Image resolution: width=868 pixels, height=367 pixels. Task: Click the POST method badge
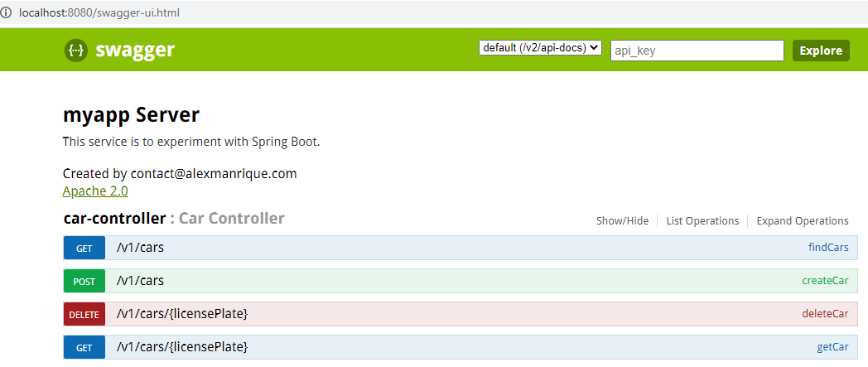84,281
